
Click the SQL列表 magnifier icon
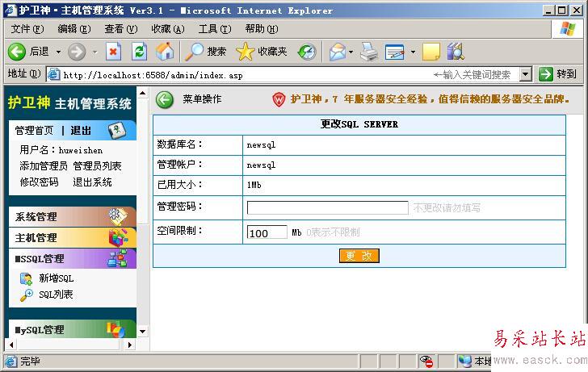[26, 295]
